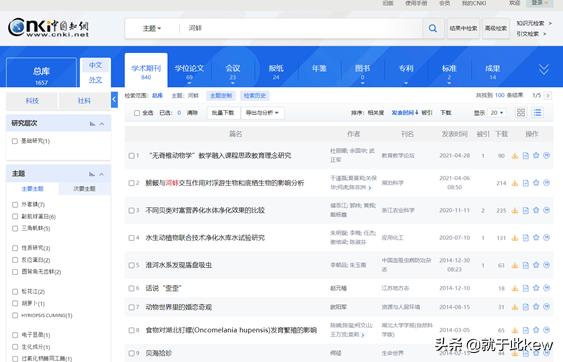Tick the HYRIOPSIS CUMINGII(1) topic checkbox

coord(15,315)
